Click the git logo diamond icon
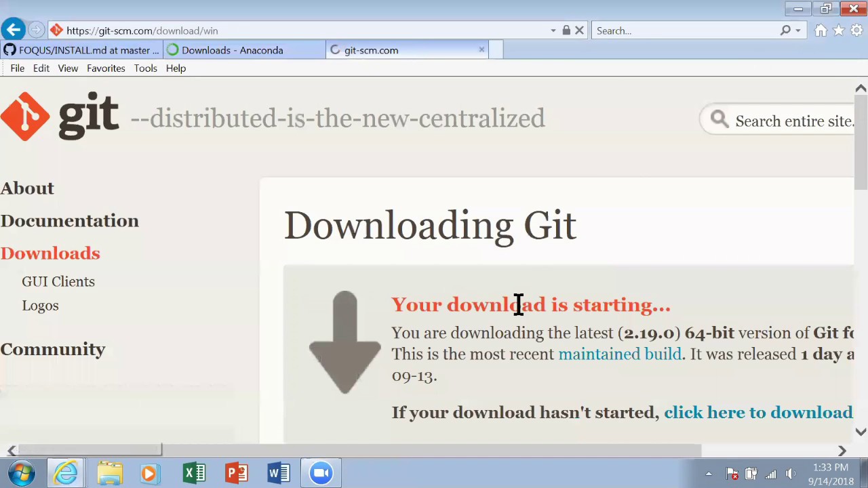This screenshot has height=488, width=868. click(25, 117)
